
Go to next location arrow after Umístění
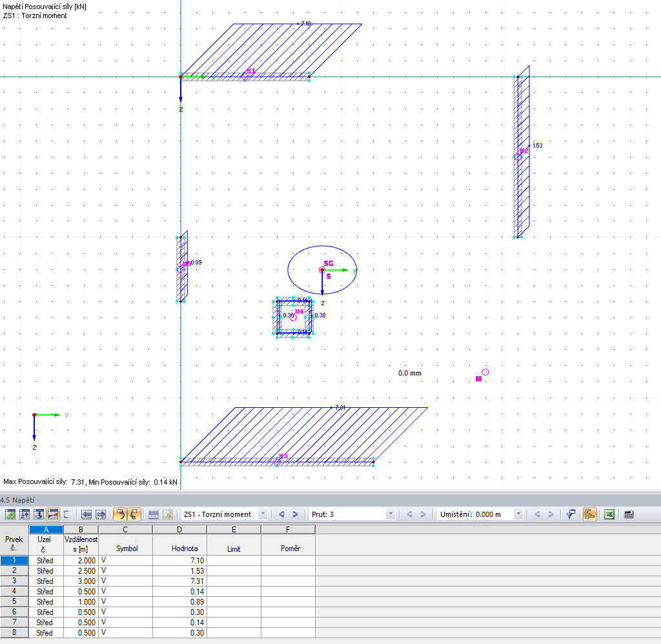point(551,514)
